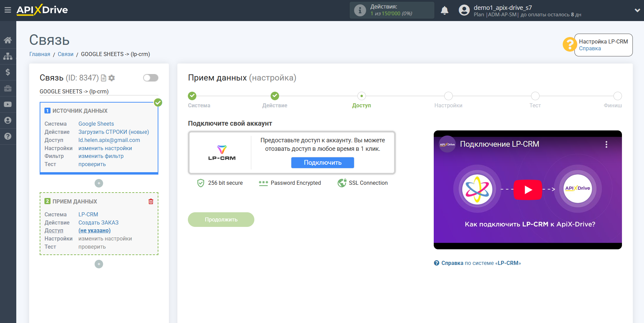Image resolution: width=644 pixels, height=323 pixels.
Task: Click the user avatar icon
Action: click(x=464, y=10)
